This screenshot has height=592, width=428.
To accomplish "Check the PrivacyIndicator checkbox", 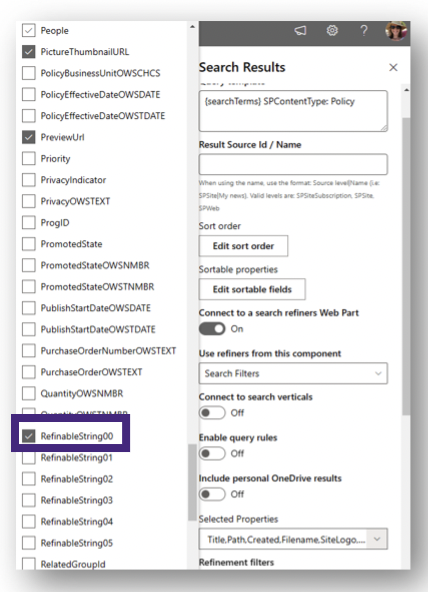I will (x=29, y=180).
